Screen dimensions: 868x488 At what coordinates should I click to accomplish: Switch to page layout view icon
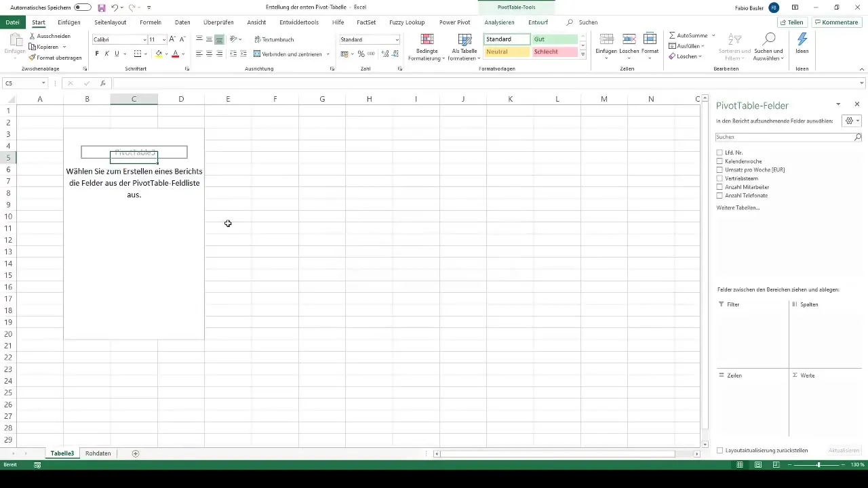(x=758, y=465)
